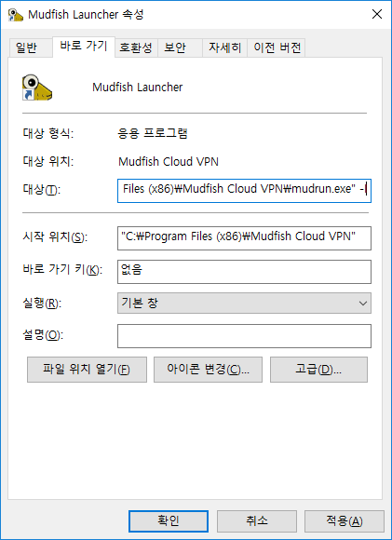Open the 호환성 tab
This screenshot has height=540, width=392.
pos(136,47)
